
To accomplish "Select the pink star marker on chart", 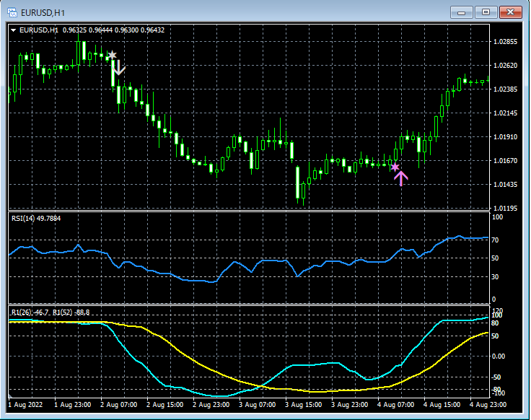I will pos(395,167).
